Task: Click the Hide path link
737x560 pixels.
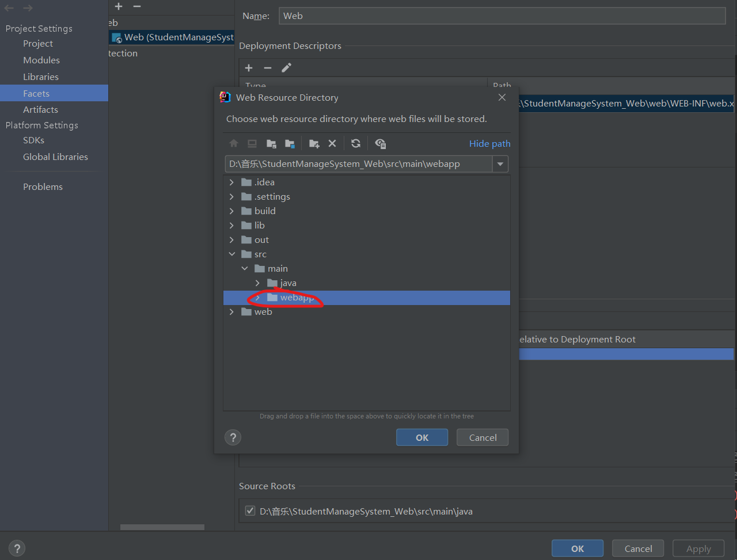Action: (490, 144)
